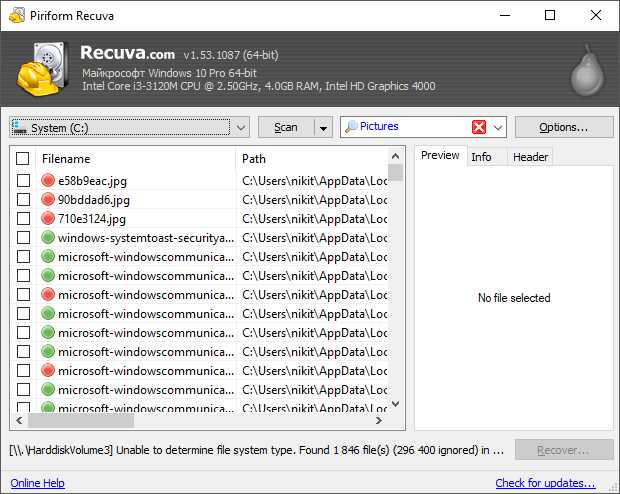Select the file 710e3124.jpg

tap(92, 219)
